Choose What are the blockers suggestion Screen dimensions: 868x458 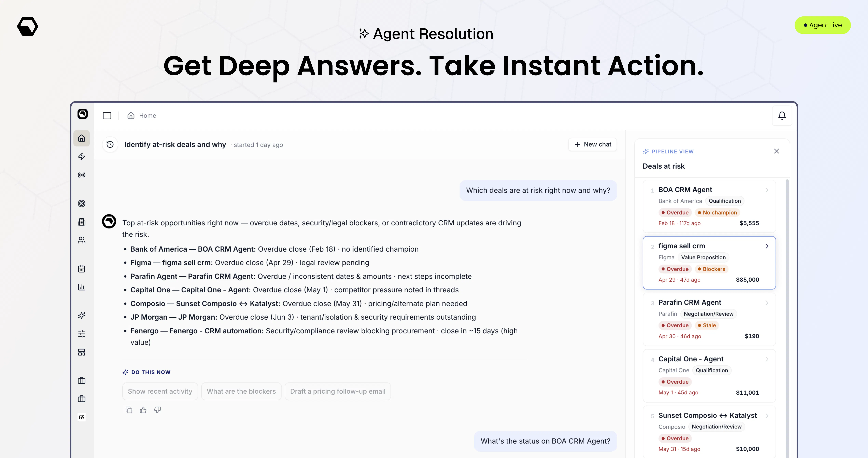(x=241, y=391)
